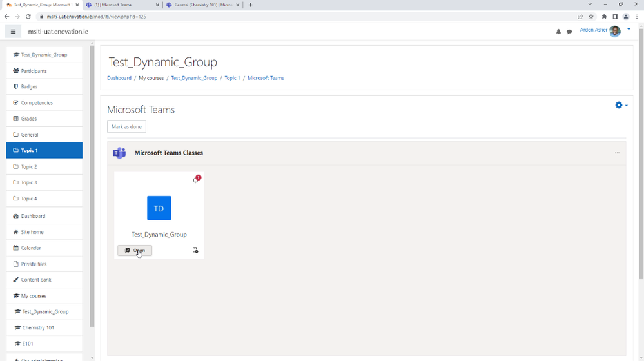Open Test_Dynamic_Group course at sidebar top
The image size is (644, 361).
click(x=44, y=55)
